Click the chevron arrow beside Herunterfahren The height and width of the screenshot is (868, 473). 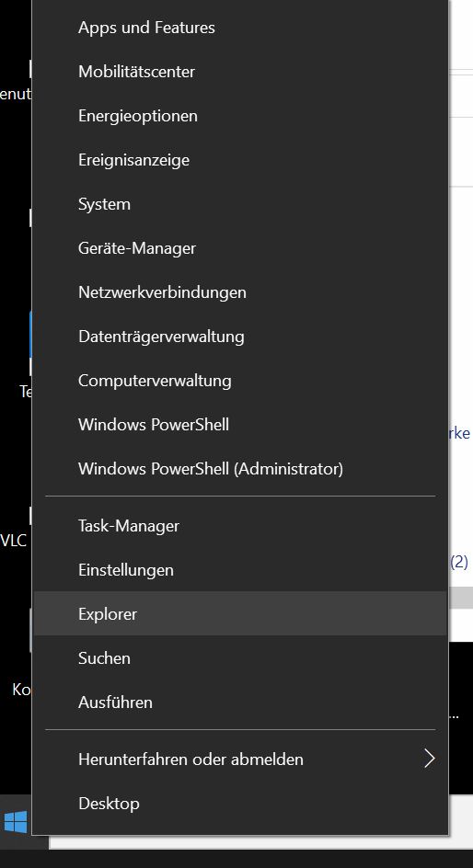click(429, 759)
